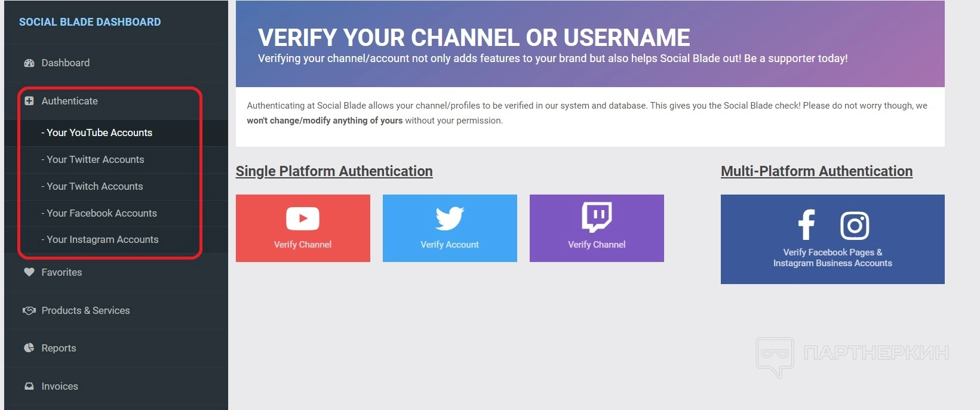Image resolution: width=980 pixels, height=410 pixels.
Task: Click the bold "won't change/modify anything of yours" text
Action: [x=325, y=121]
